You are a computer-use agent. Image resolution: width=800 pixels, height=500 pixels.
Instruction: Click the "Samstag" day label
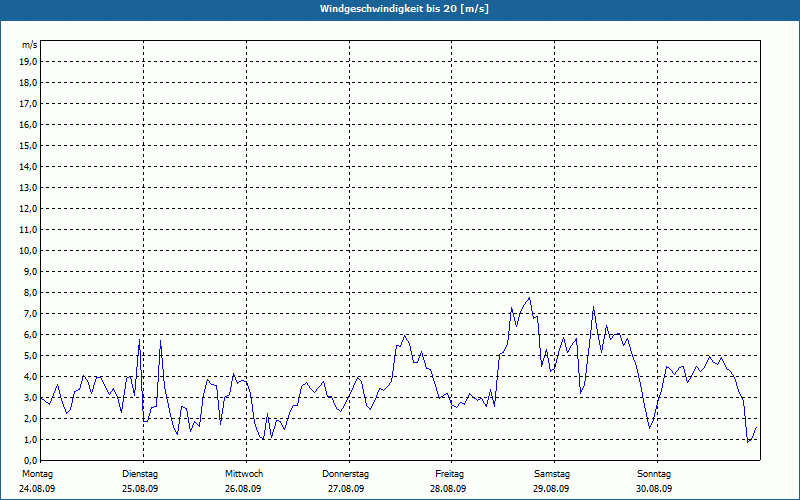552,474
